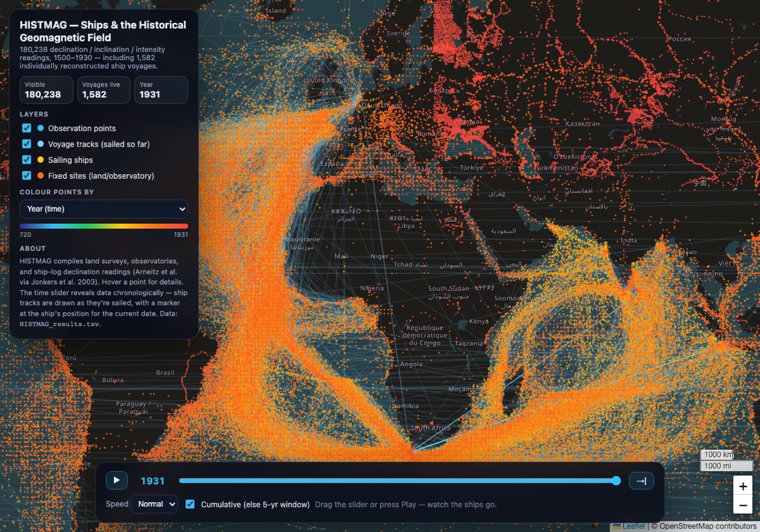Click the Sverige map label
This screenshot has height=532, width=760.
(399, 33)
